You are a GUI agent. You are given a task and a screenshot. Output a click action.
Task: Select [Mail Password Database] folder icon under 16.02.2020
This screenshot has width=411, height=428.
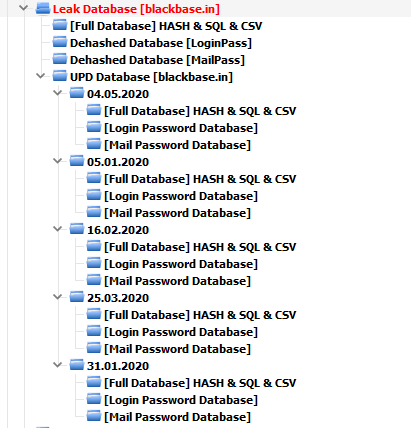[94, 280]
